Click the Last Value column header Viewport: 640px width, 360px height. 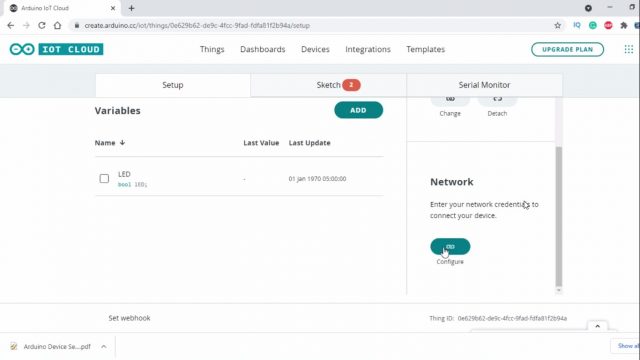pyautogui.click(x=261, y=143)
